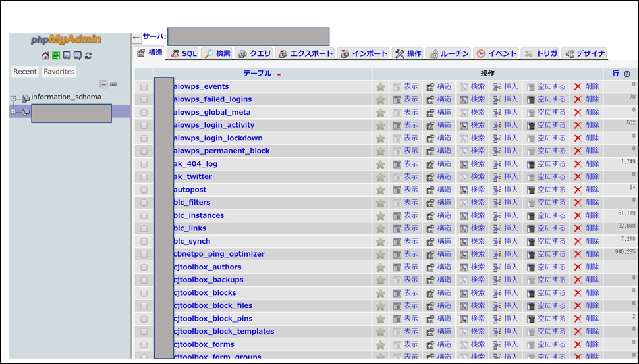Image resolution: width=639 pixels, height=364 pixels.
Task: Check the cbnetpo_ping_optimizer checkbox
Action: [144, 255]
